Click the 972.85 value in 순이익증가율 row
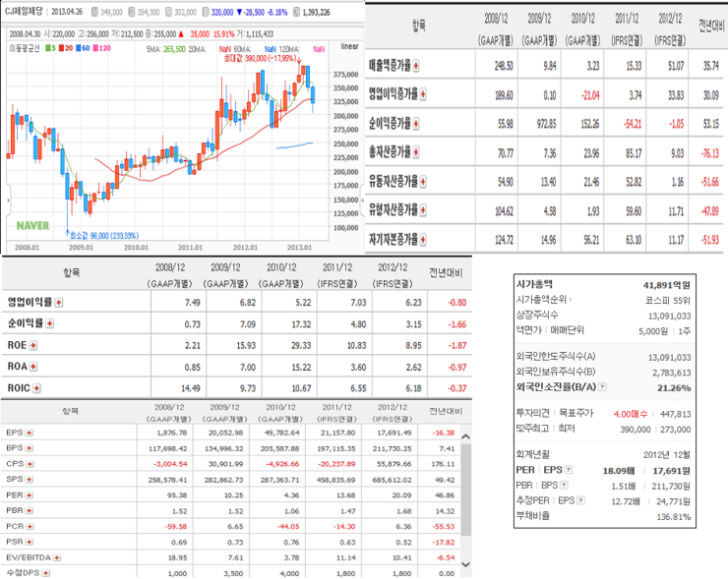Viewport: 728px width, 579px height. click(546, 124)
